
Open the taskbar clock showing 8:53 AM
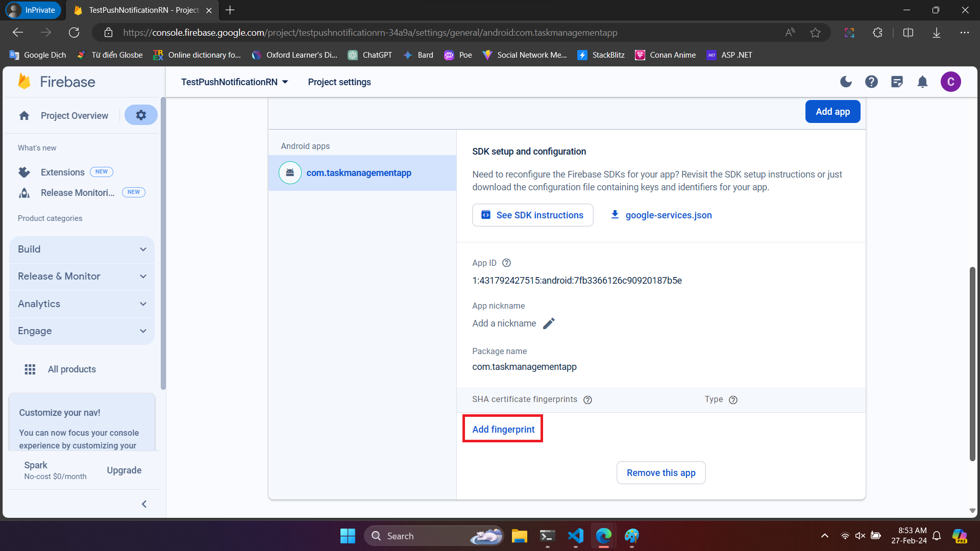coord(909,536)
